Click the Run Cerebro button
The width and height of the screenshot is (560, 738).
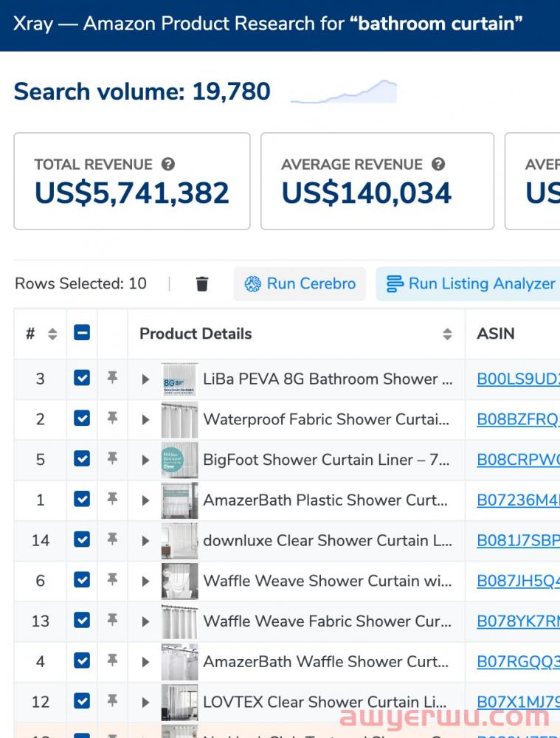tap(300, 284)
